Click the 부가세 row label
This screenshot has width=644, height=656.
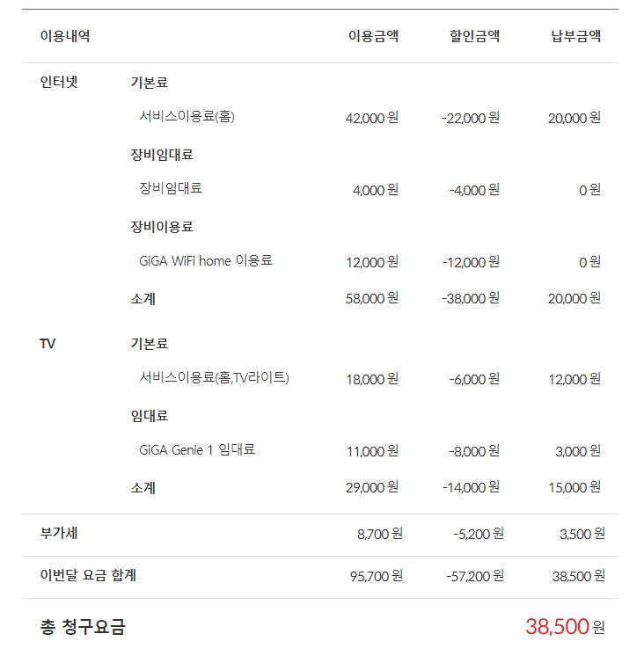[60, 532]
